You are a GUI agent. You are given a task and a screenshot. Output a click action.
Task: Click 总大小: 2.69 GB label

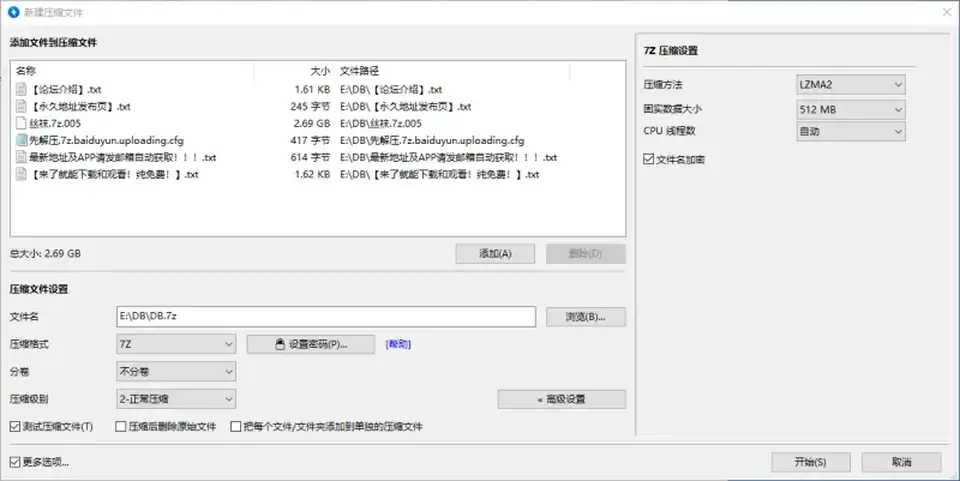pos(45,253)
